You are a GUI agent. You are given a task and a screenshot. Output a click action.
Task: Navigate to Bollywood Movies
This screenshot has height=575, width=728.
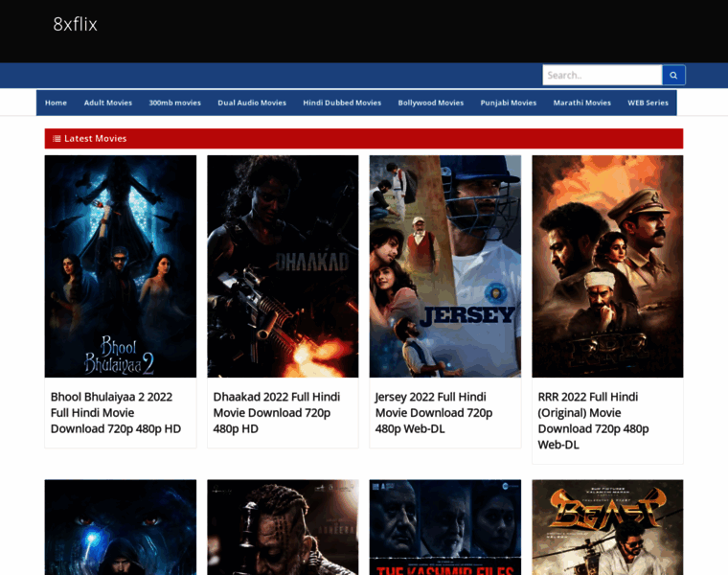[430, 103]
